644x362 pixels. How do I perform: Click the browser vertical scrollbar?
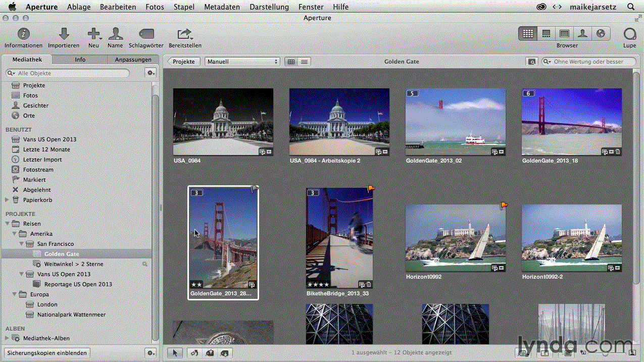[636, 177]
